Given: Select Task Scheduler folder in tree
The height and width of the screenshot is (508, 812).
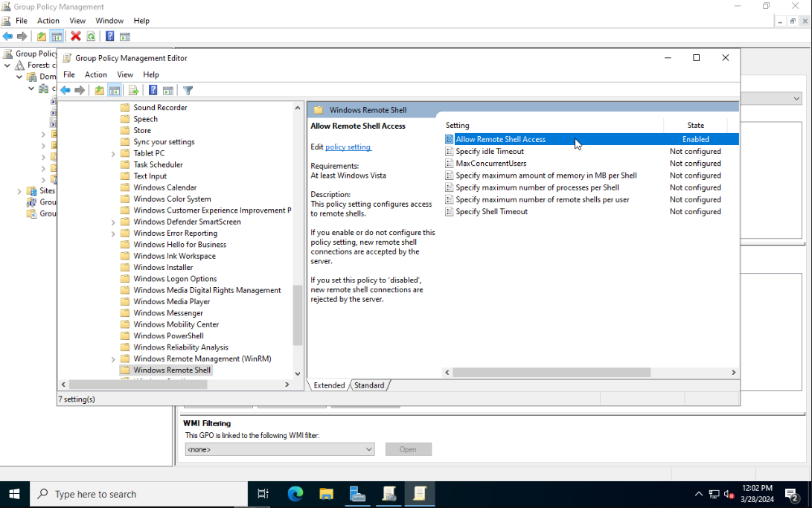Looking at the screenshot, I should 158,164.
